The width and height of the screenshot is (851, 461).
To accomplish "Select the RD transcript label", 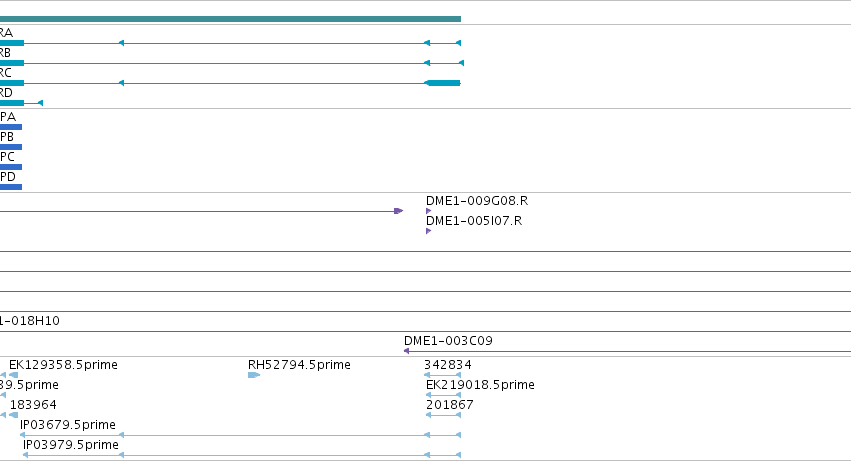I will point(6,93).
